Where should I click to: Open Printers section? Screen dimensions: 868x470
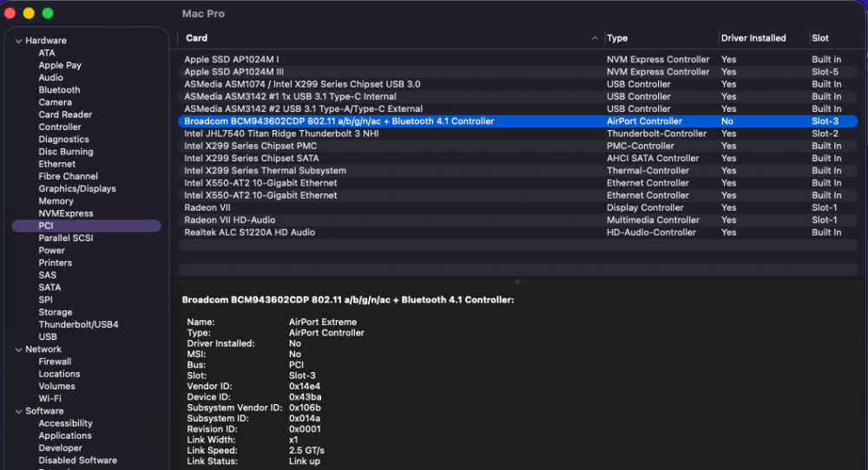56,263
